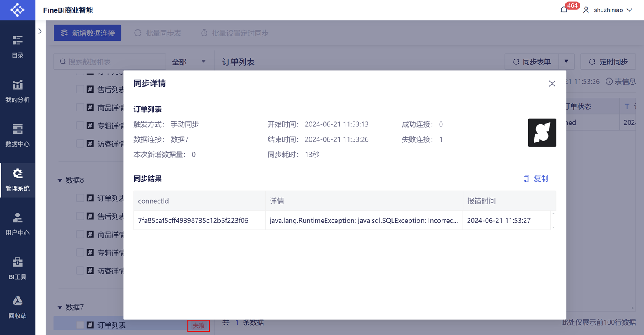Click the connectId column header
This screenshot has width=644, height=335.
[199, 201]
